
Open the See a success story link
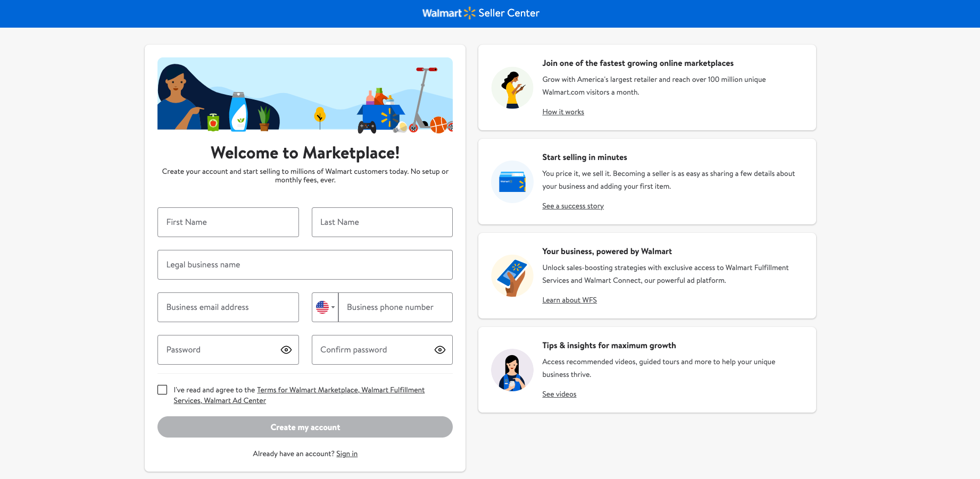click(573, 206)
